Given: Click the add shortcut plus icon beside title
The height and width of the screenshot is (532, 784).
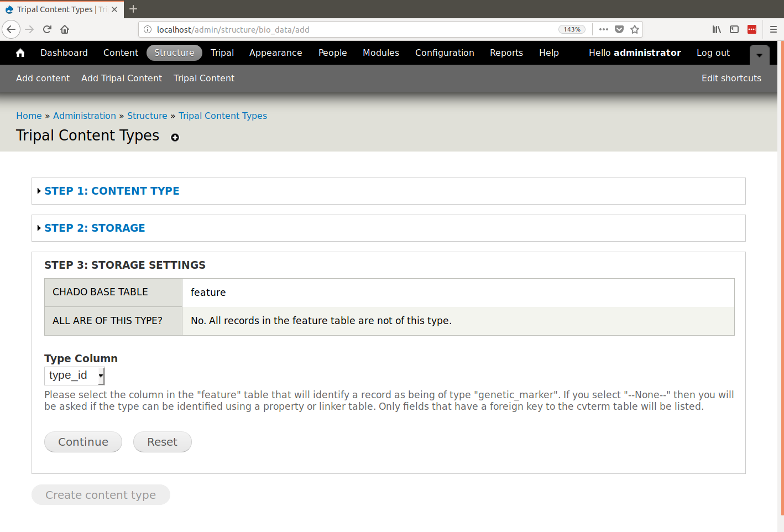Looking at the screenshot, I should (175, 138).
